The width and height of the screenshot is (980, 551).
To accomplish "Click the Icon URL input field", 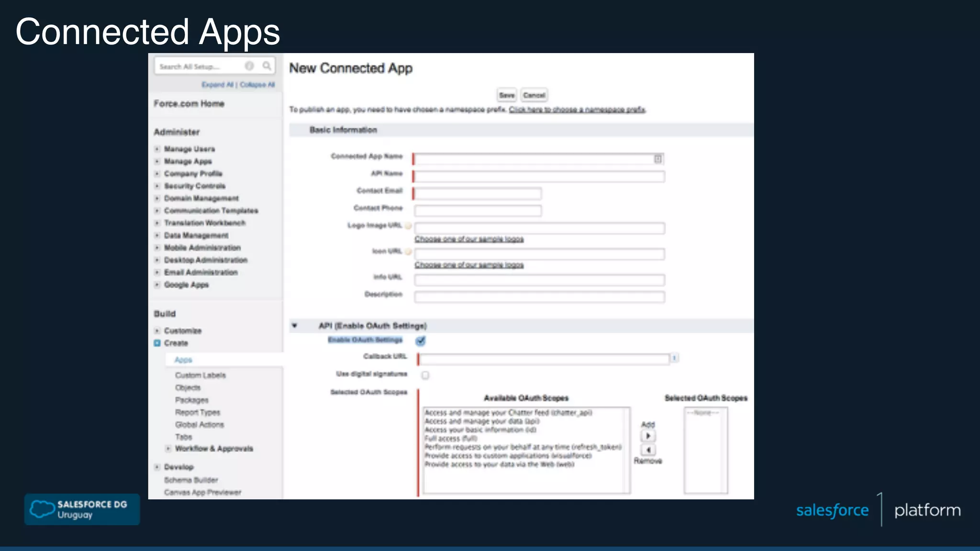I will (539, 254).
